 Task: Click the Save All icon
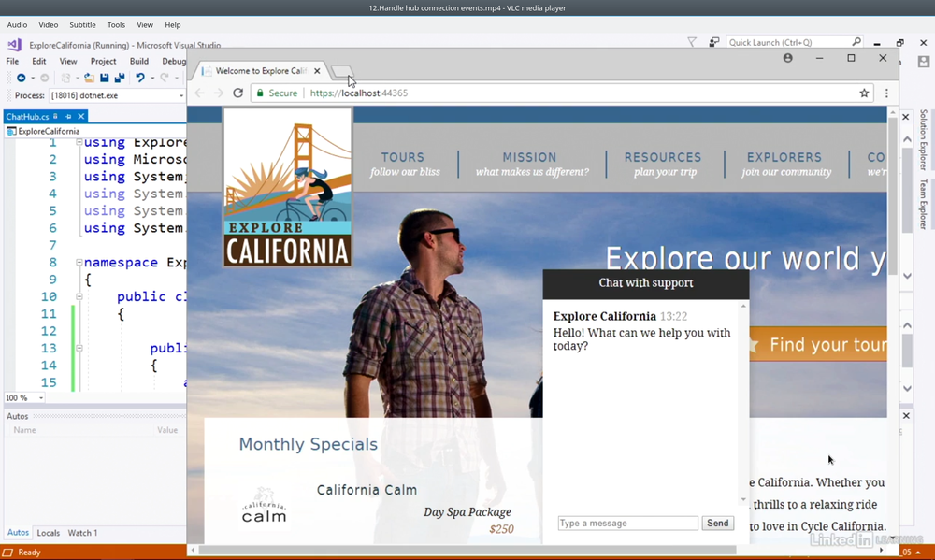(x=120, y=78)
